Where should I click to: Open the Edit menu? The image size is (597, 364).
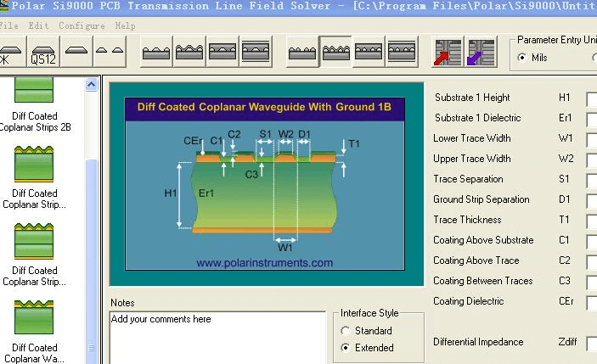point(38,26)
